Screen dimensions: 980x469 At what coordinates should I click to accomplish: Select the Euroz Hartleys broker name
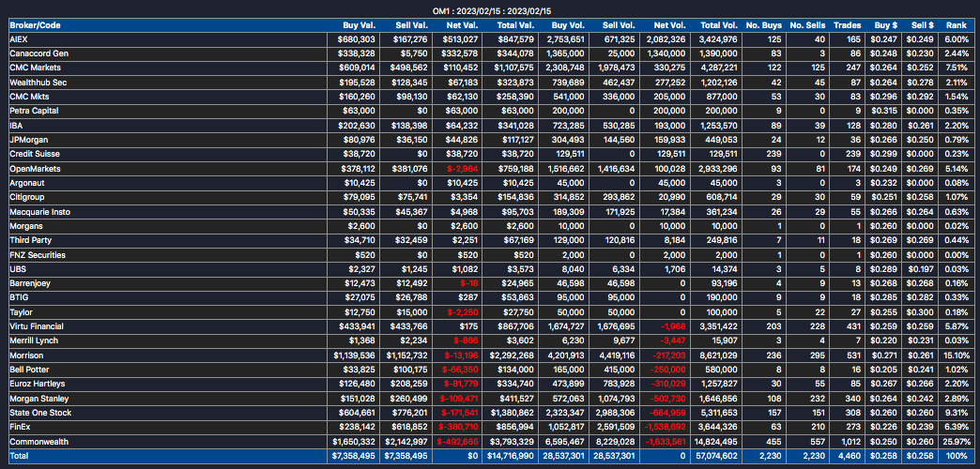(x=38, y=384)
